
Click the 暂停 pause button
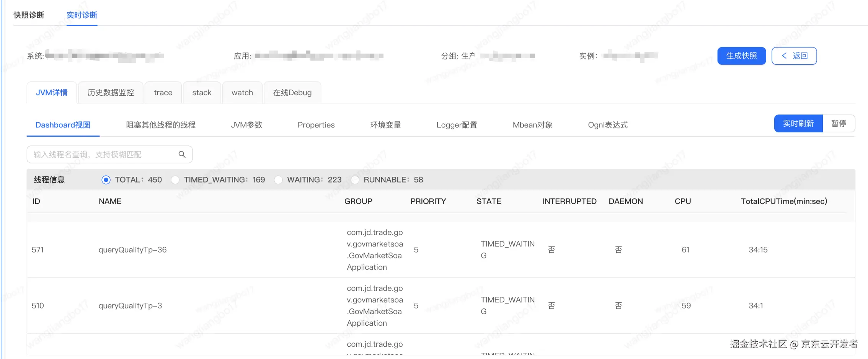click(839, 124)
